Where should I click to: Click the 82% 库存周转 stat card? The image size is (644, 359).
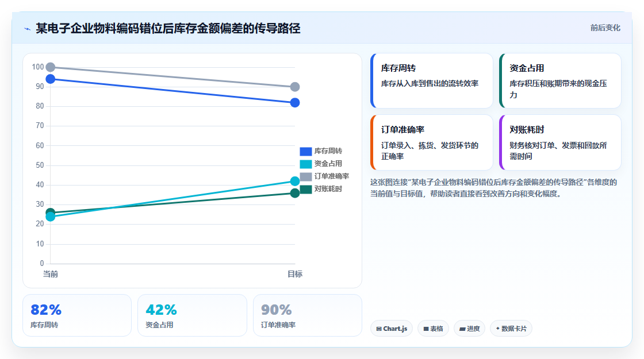point(77,315)
